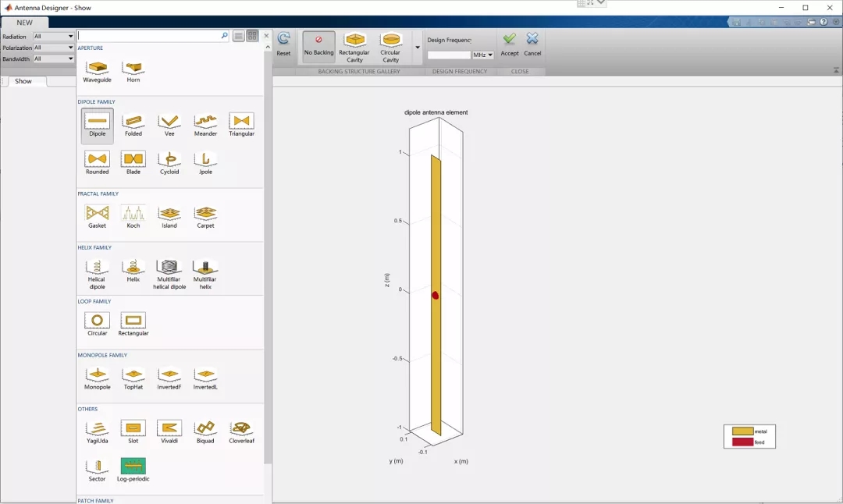
Task: Select the Helix antenna icon
Action: point(133,270)
